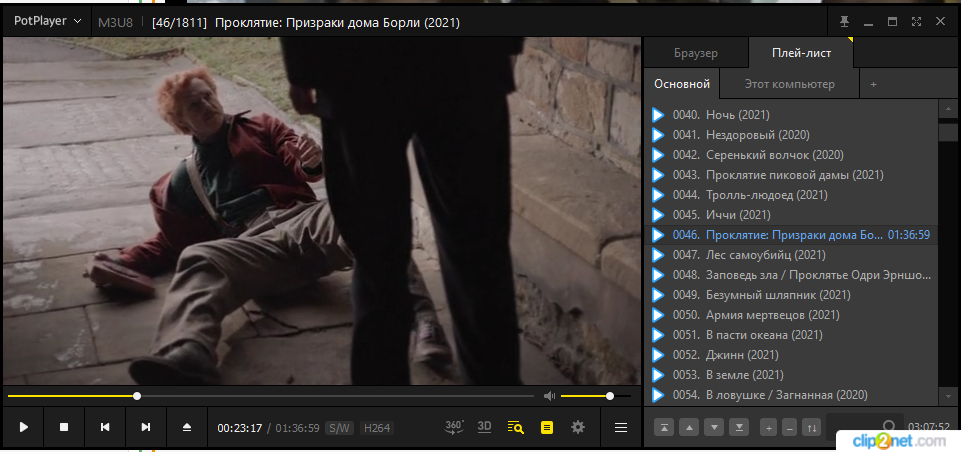This screenshot has height=452, width=961.
Task: Select 0049. Безумный шляпник (2021)
Action: [791, 295]
